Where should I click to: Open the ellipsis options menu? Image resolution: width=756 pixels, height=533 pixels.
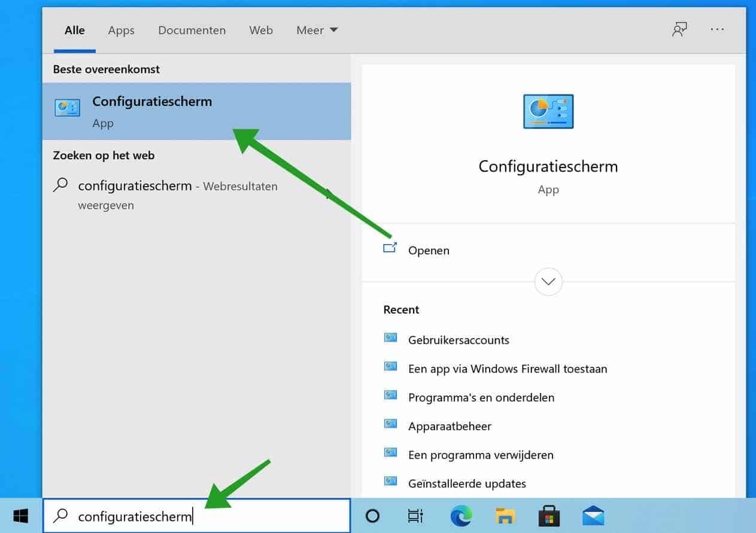coord(717,30)
